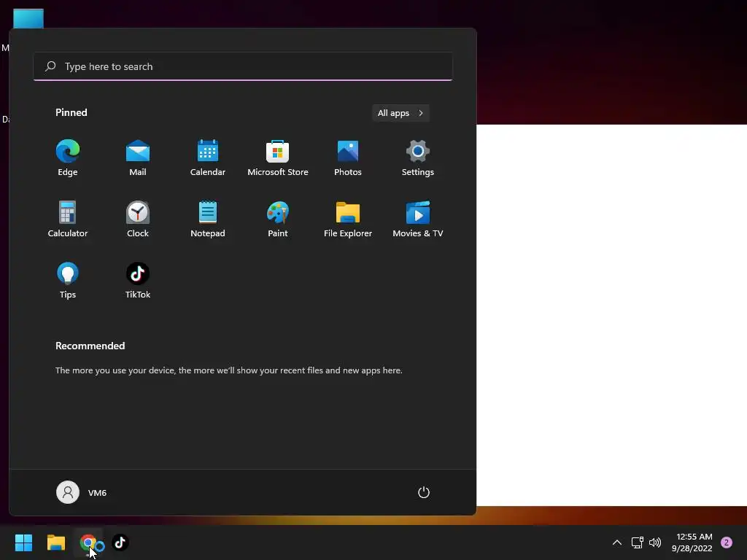The image size is (747, 560).
Task: Open Microsoft Store pinned tile
Action: (x=278, y=158)
